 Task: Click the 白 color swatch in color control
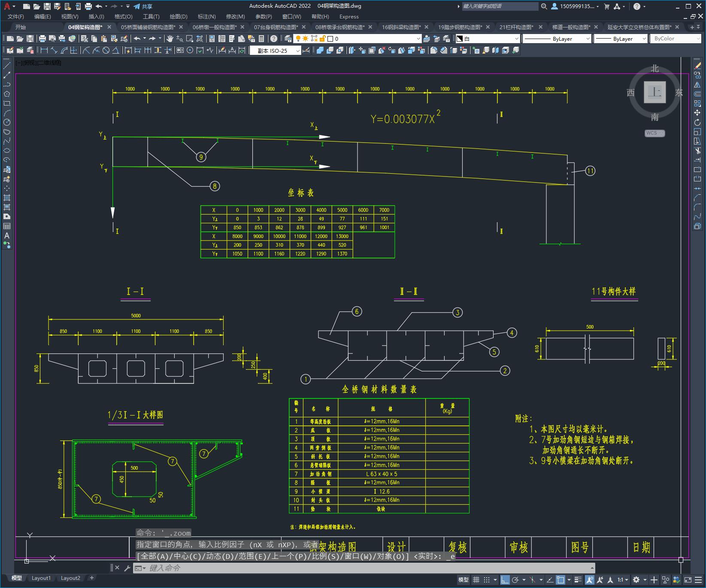click(460, 39)
